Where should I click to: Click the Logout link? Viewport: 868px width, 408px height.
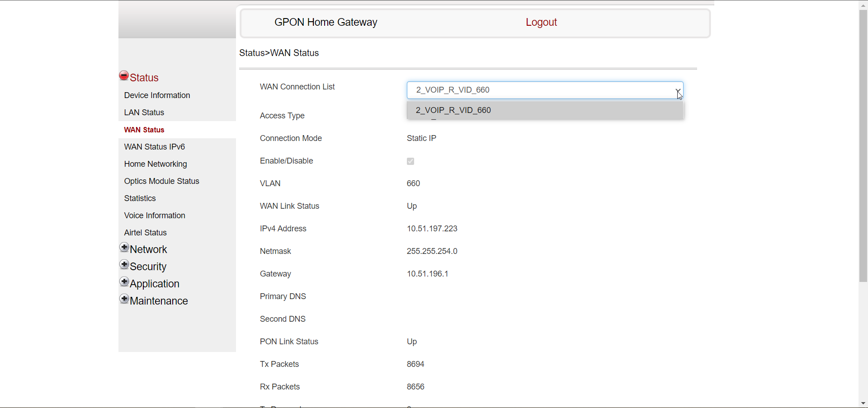[541, 22]
